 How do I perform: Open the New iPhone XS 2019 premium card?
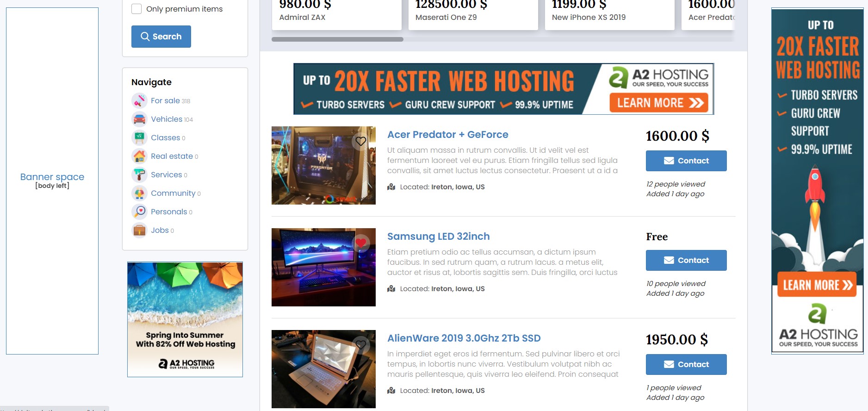pyautogui.click(x=609, y=14)
